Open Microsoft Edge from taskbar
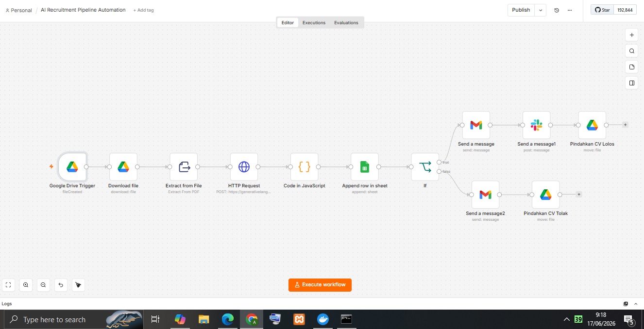Image resolution: width=644 pixels, height=329 pixels. click(228, 319)
